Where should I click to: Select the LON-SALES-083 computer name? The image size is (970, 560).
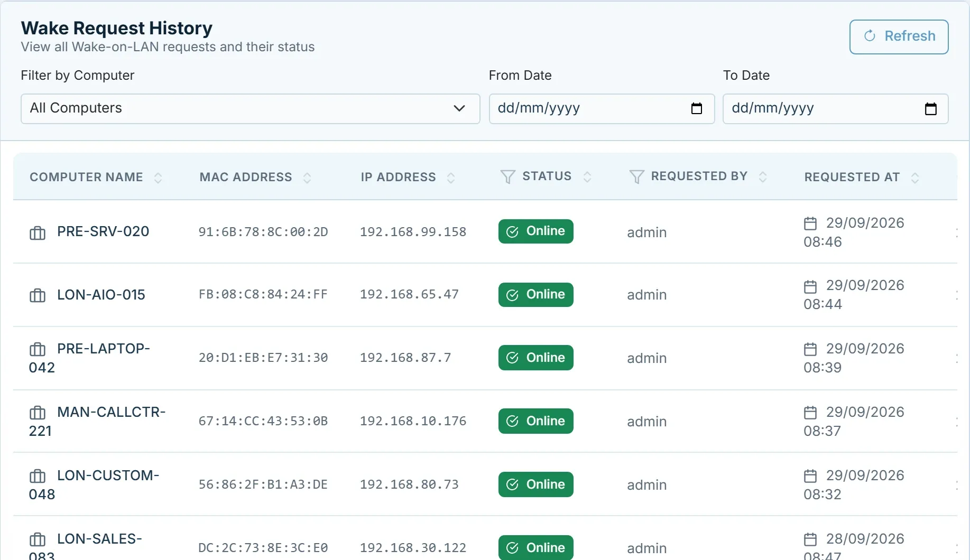[x=85, y=545]
